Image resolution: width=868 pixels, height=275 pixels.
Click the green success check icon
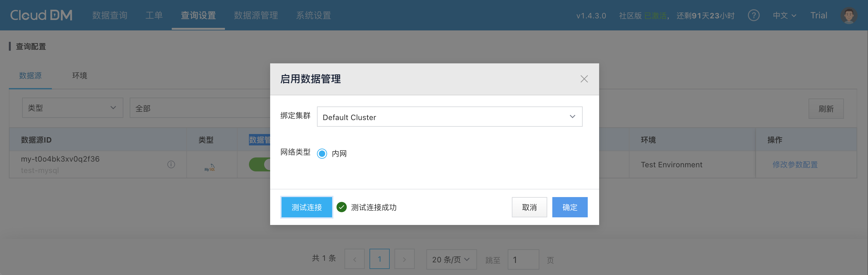tap(341, 207)
